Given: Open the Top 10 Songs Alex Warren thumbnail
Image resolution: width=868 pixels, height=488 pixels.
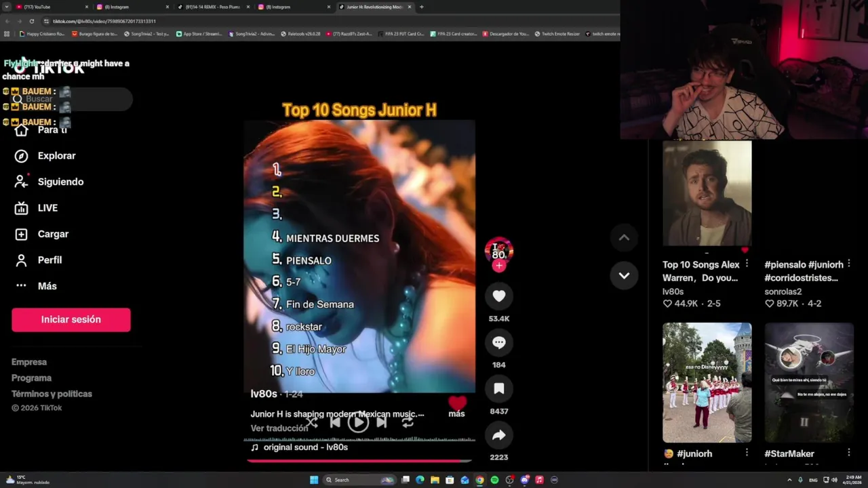Looking at the screenshot, I should point(707,194).
